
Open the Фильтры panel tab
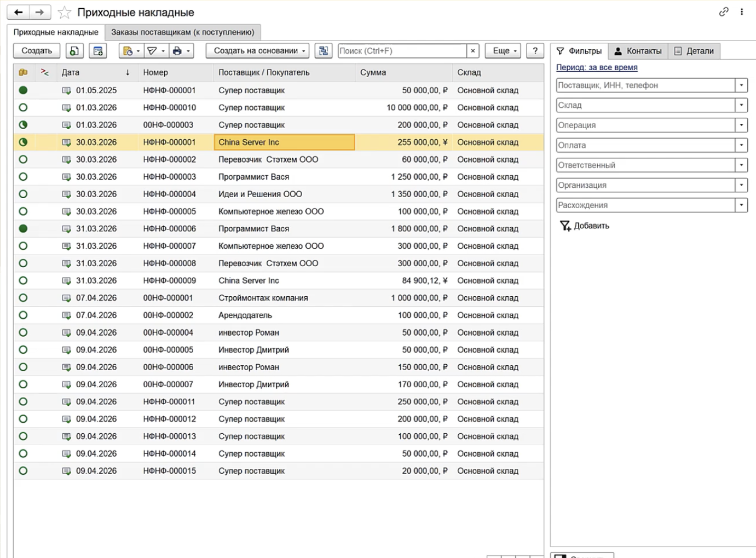point(579,51)
